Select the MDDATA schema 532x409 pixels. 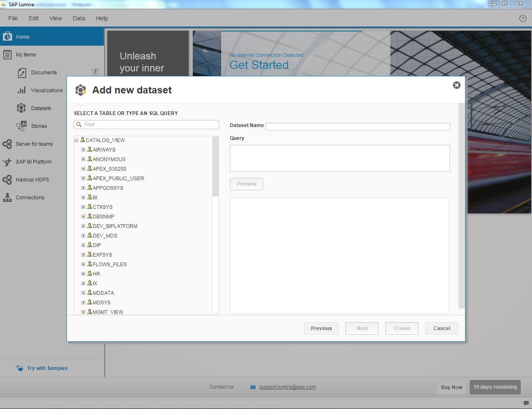103,293
